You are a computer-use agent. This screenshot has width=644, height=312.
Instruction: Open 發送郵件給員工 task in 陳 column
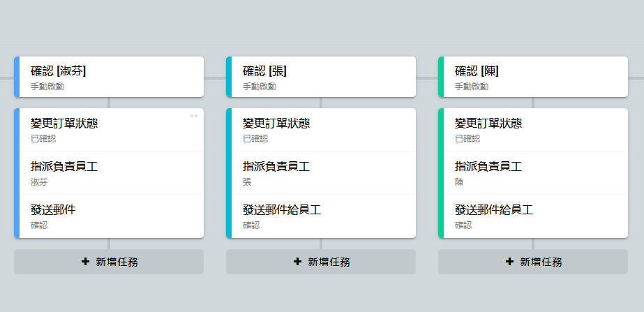[x=534, y=216]
